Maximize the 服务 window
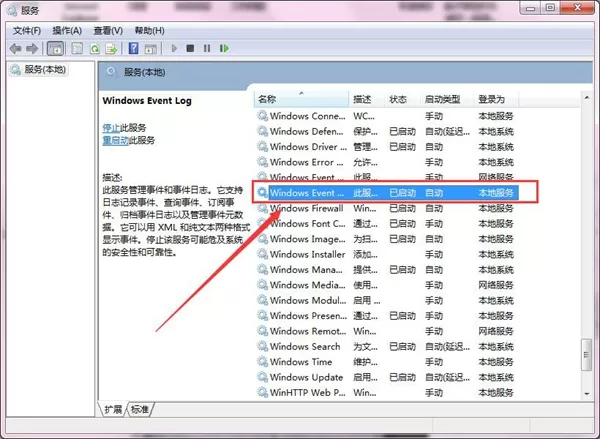 [550, 8]
